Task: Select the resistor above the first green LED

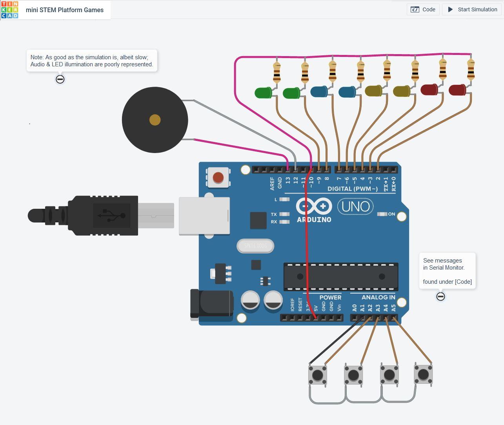Action: (x=277, y=72)
